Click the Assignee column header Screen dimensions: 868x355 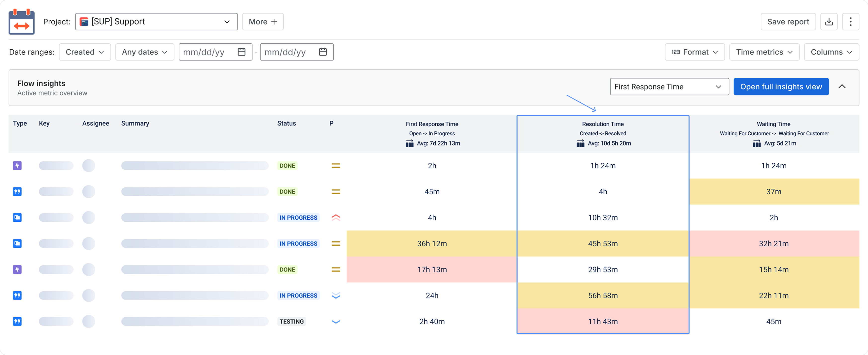point(96,123)
